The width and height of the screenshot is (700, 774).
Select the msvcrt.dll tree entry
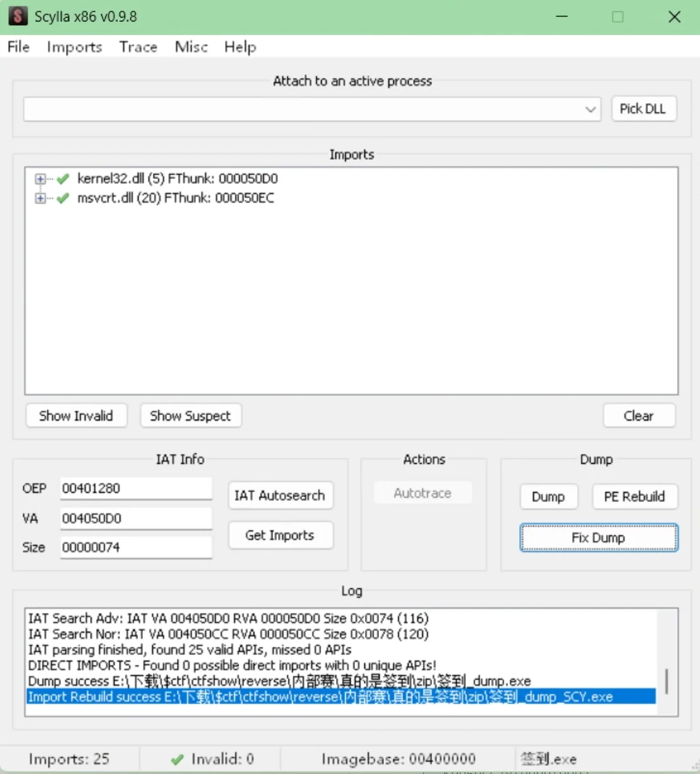(176, 198)
